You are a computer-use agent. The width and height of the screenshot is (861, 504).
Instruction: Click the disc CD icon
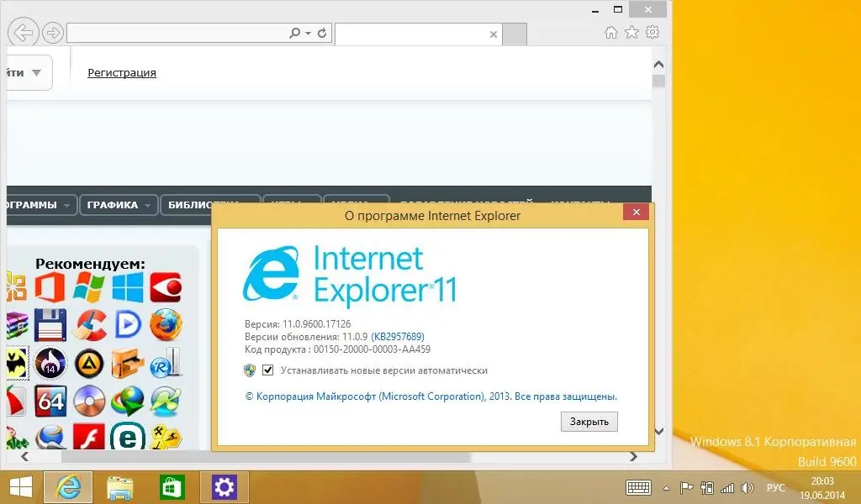(x=89, y=401)
